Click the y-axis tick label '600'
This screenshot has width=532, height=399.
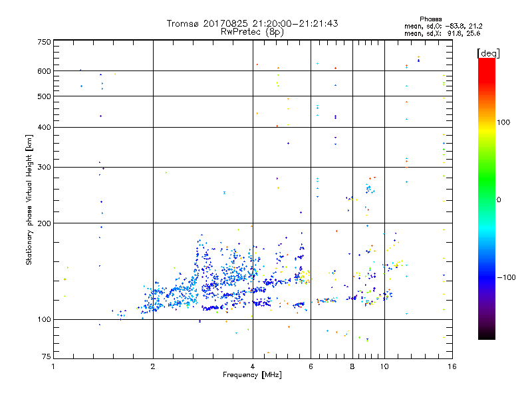[44, 71]
